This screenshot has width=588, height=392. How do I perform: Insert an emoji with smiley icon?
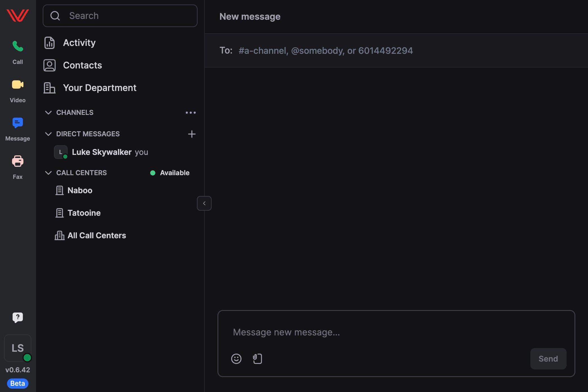[236, 358]
